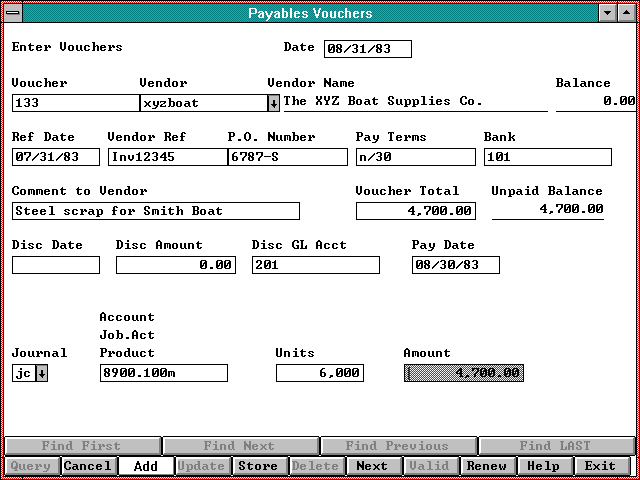The width and height of the screenshot is (640, 480).
Task: Focus the Units field
Action: click(x=319, y=373)
